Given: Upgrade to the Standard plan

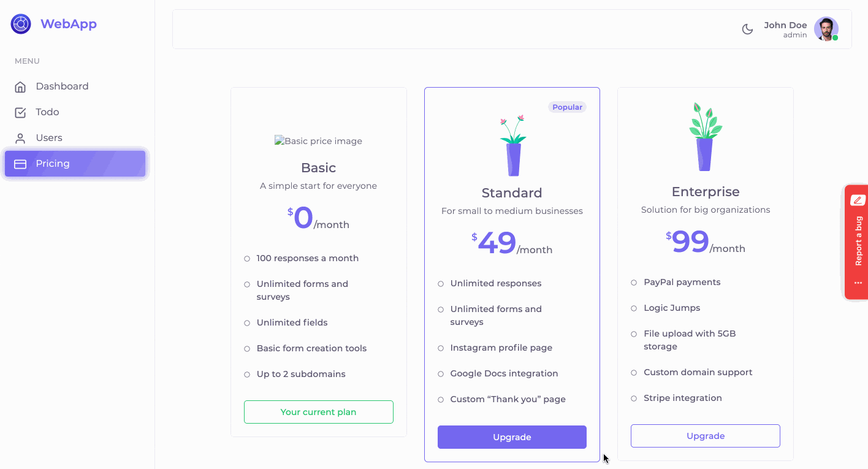Looking at the screenshot, I should point(512,437).
